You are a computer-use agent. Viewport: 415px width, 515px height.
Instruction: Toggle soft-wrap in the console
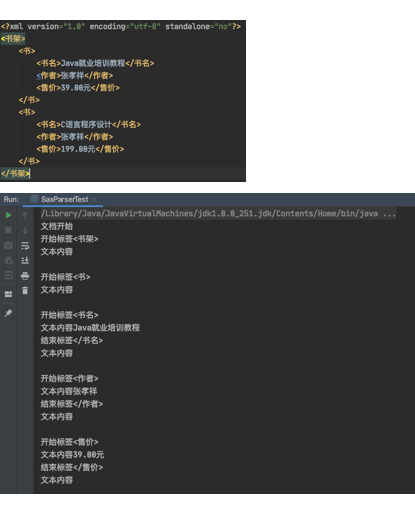[25, 246]
